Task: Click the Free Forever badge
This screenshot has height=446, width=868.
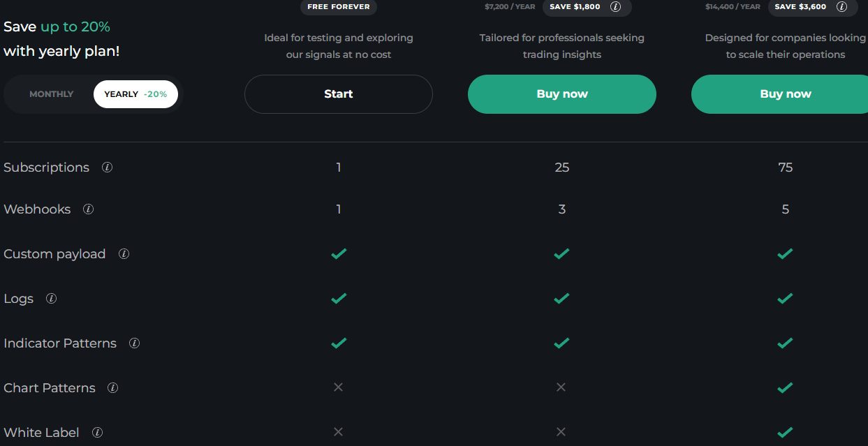Action: point(339,7)
